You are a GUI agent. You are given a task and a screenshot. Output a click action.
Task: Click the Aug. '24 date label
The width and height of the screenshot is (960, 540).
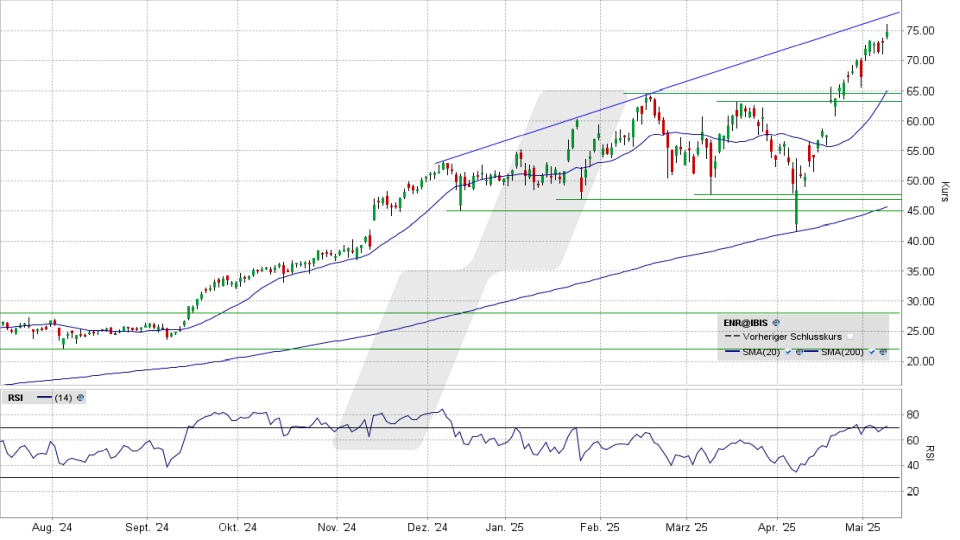pyautogui.click(x=52, y=528)
